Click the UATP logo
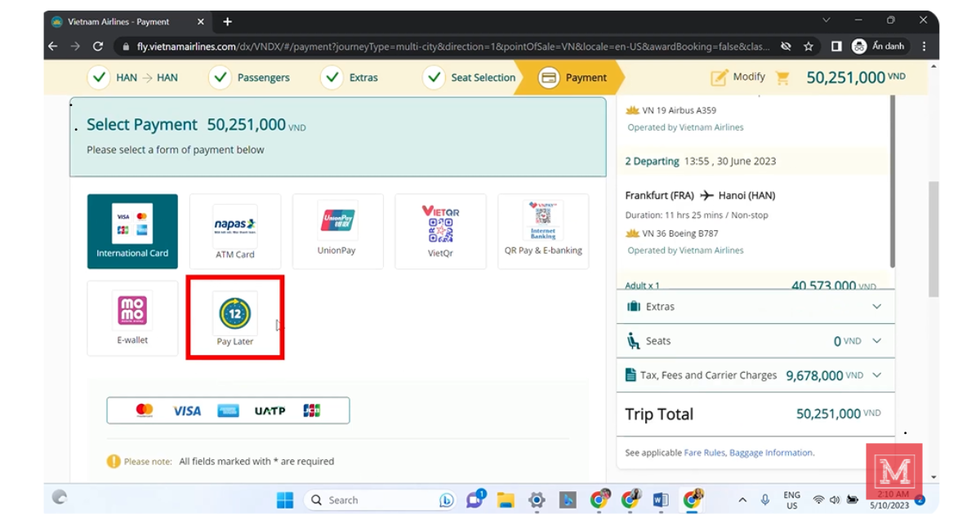 coord(269,410)
